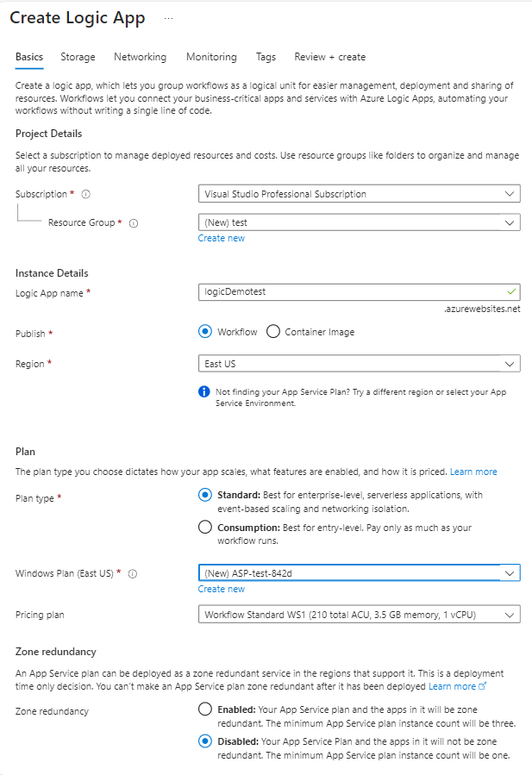This screenshot has height=775, width=532.
Task: Enable zone redundancy
Action: point(205,709)
